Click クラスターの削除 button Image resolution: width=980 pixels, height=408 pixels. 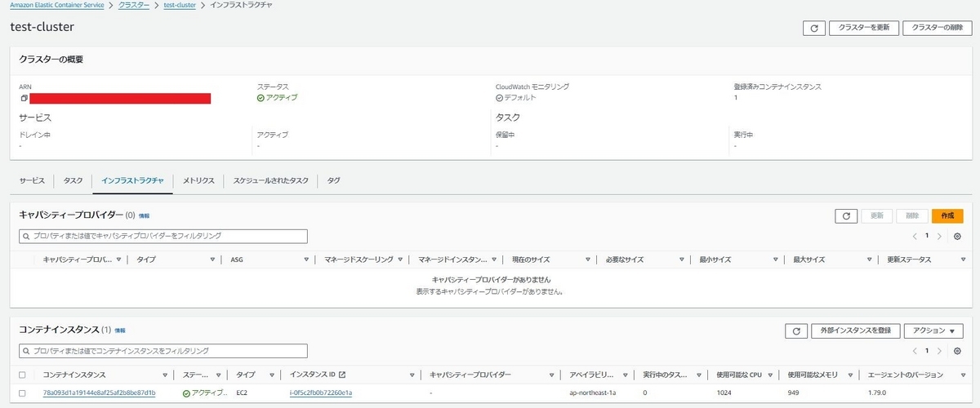938,28
